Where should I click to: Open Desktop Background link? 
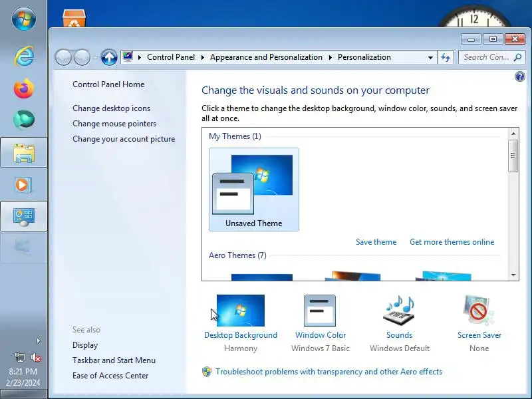pos(241,335)
